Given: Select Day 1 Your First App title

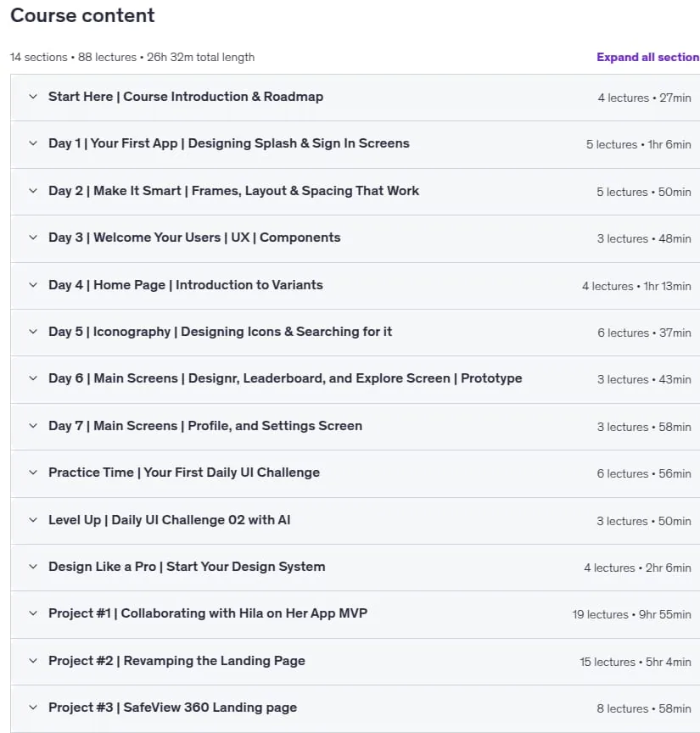Looking at the screenshot, I should click(228, 143).
